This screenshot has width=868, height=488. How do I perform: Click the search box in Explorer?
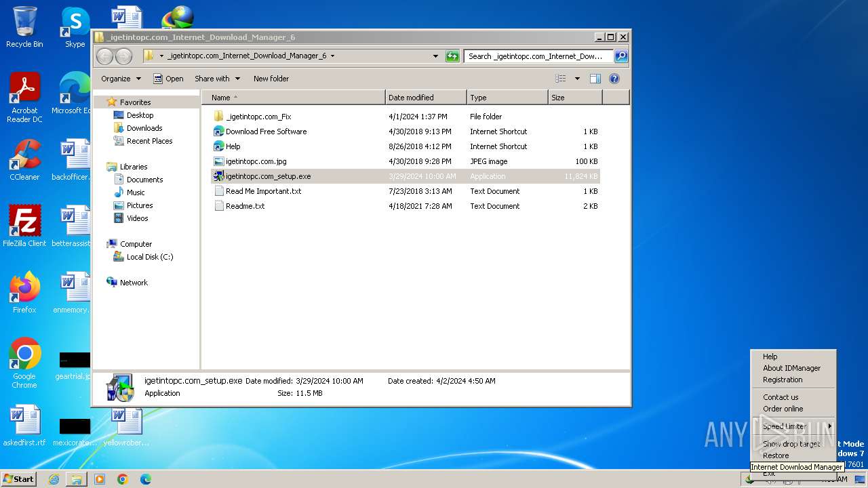[538, 56]
